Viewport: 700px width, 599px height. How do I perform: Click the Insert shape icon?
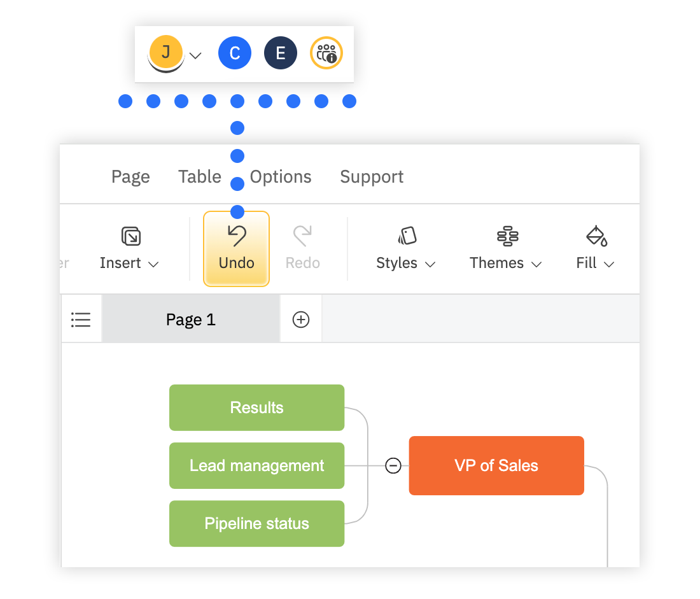130,236
